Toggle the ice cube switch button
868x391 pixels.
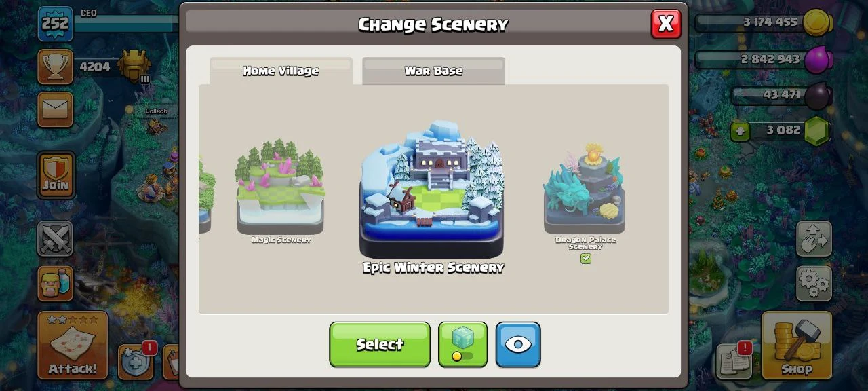(462, 345)
